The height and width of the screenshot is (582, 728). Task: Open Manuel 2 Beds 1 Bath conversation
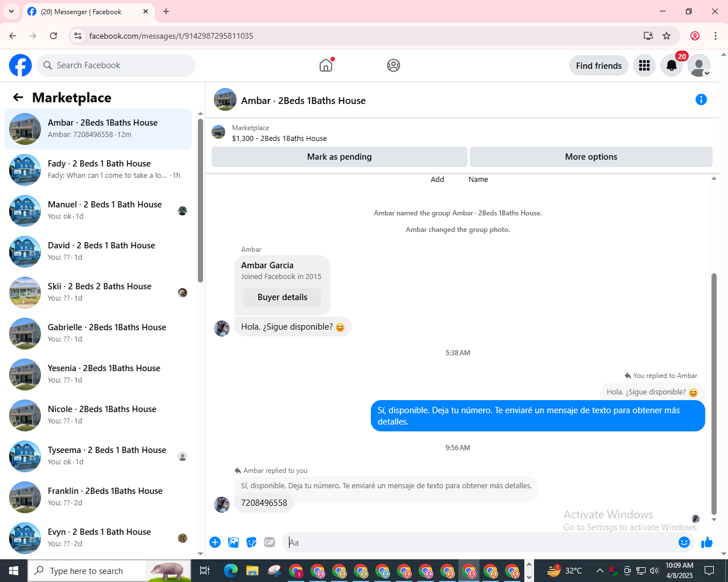click(x=98, y=211)
